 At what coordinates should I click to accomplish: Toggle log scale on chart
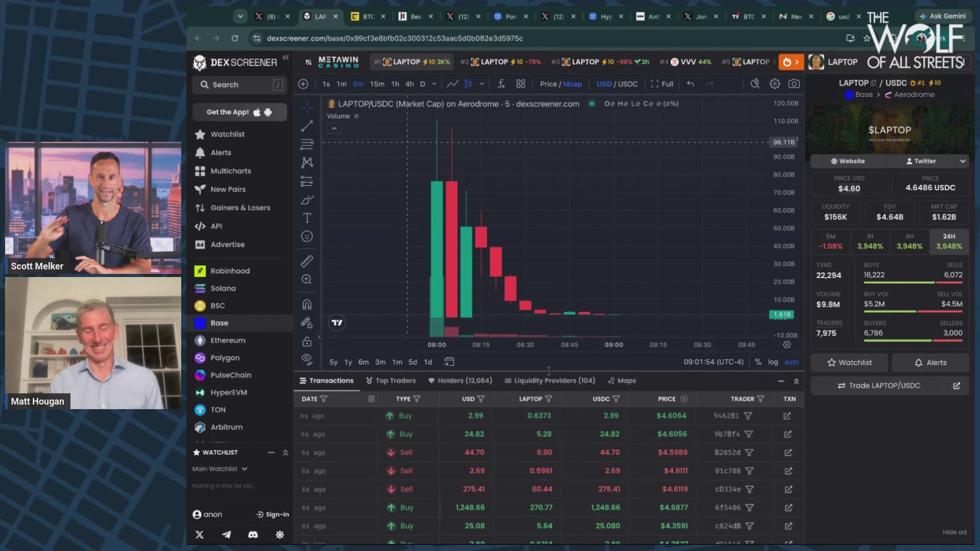point(773,362)
